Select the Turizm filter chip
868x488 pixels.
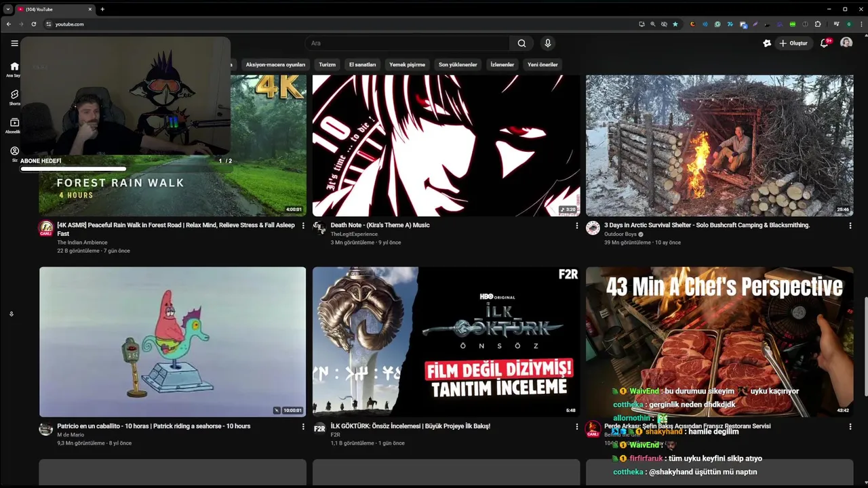click(328, 64)
